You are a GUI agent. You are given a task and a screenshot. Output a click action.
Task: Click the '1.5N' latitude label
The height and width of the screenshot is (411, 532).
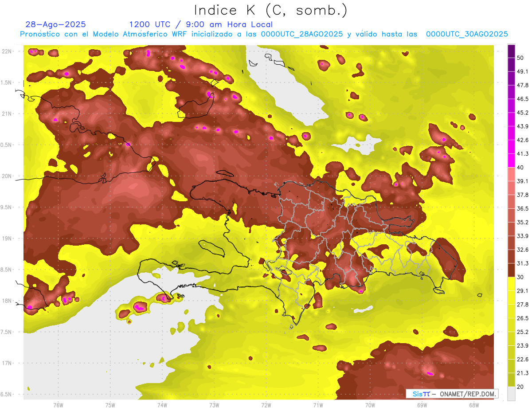point(7,82)
